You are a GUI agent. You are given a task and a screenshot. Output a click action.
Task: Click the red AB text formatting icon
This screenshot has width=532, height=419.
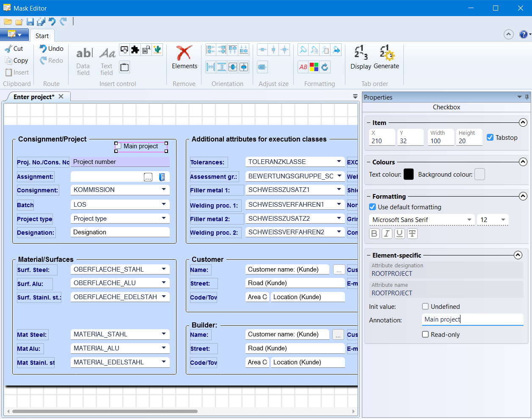pos(303,67)
